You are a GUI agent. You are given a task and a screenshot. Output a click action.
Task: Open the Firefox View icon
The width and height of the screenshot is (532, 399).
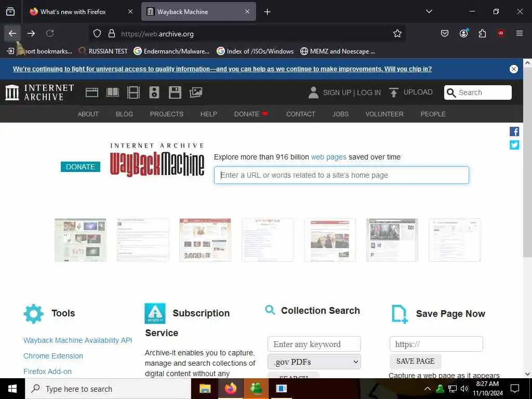(10, 11)
